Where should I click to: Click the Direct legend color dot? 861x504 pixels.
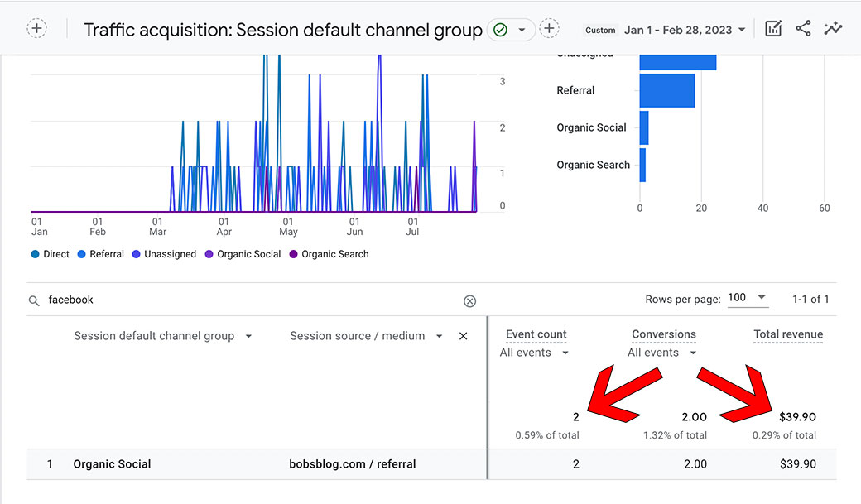tap(35, 254)
